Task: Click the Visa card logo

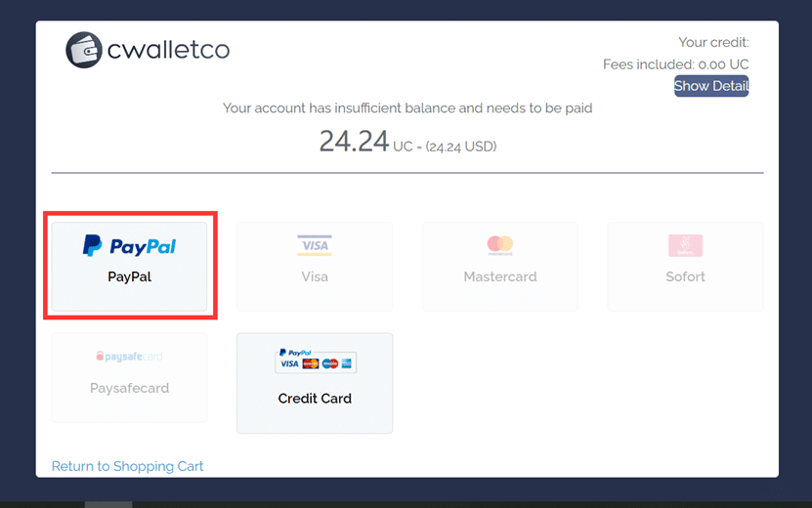Action: pyautogui.click(x=315, y=245)
